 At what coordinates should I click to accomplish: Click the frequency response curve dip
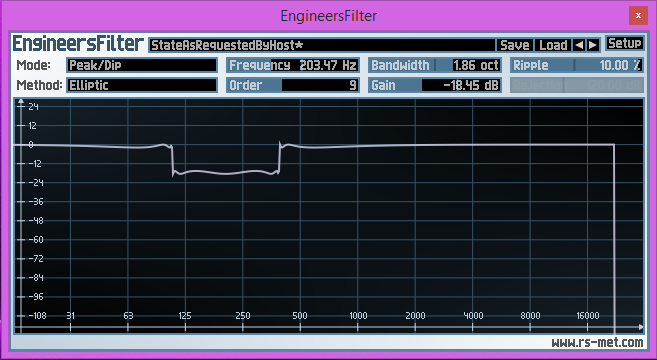(x=226, y=173)
